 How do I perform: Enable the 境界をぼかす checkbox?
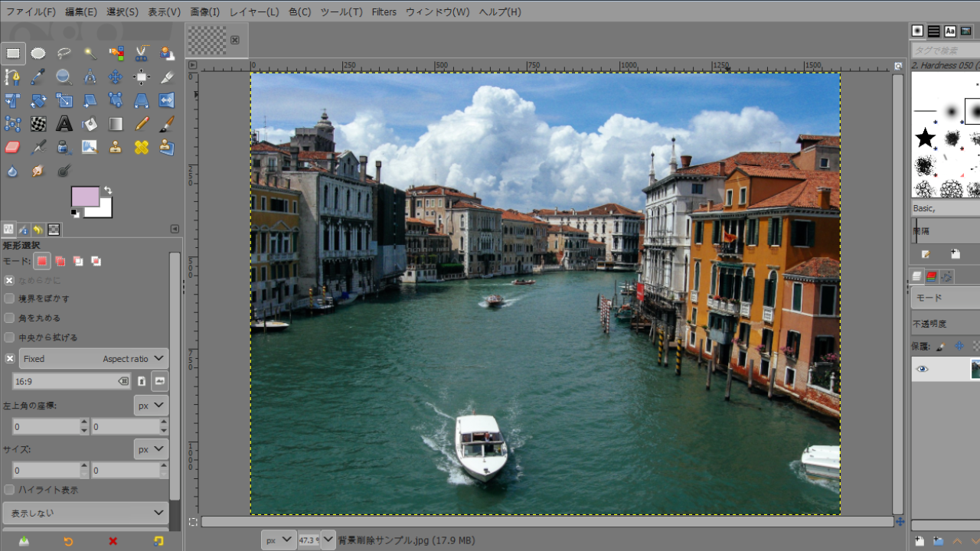click(8, 298)
